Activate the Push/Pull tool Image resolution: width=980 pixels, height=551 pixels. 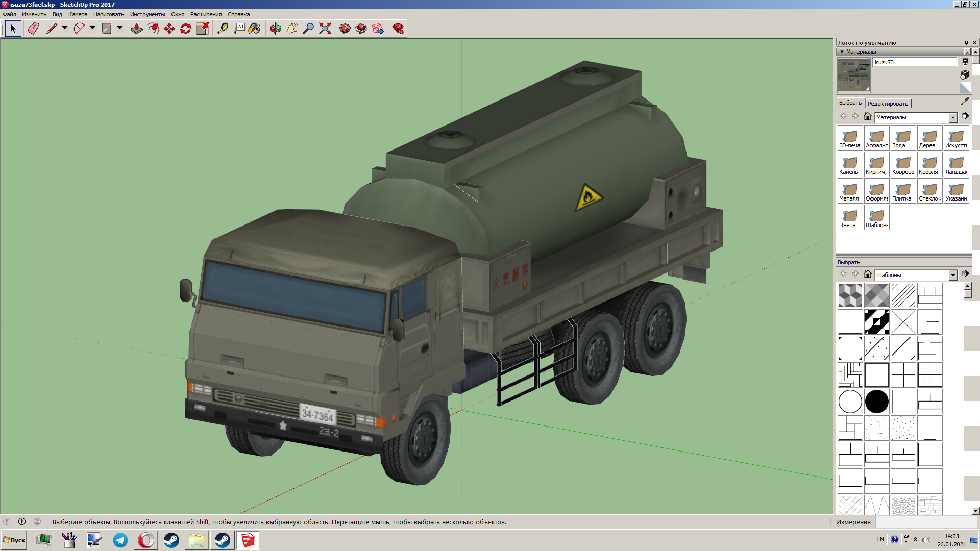click(x=136, y=29)
